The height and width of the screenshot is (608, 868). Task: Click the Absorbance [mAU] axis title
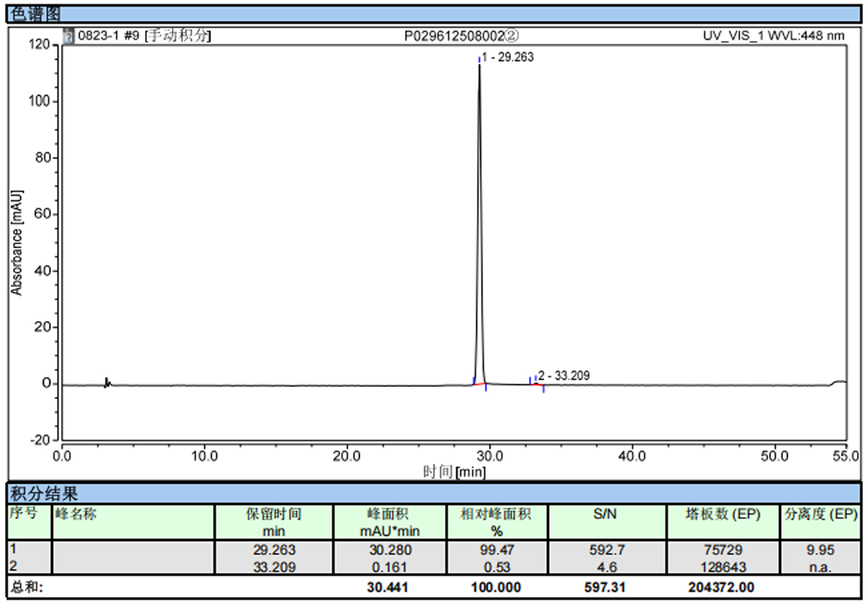[x=17, y=242]
